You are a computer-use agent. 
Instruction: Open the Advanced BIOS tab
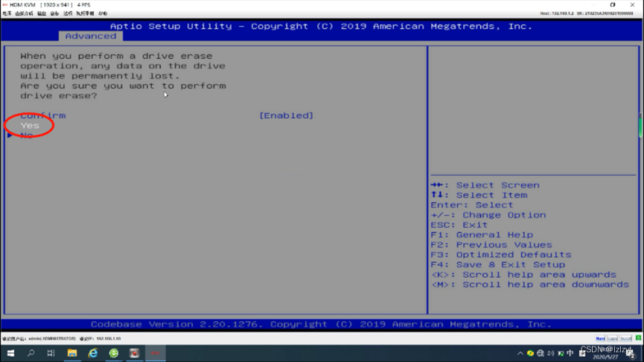(90, 36)
